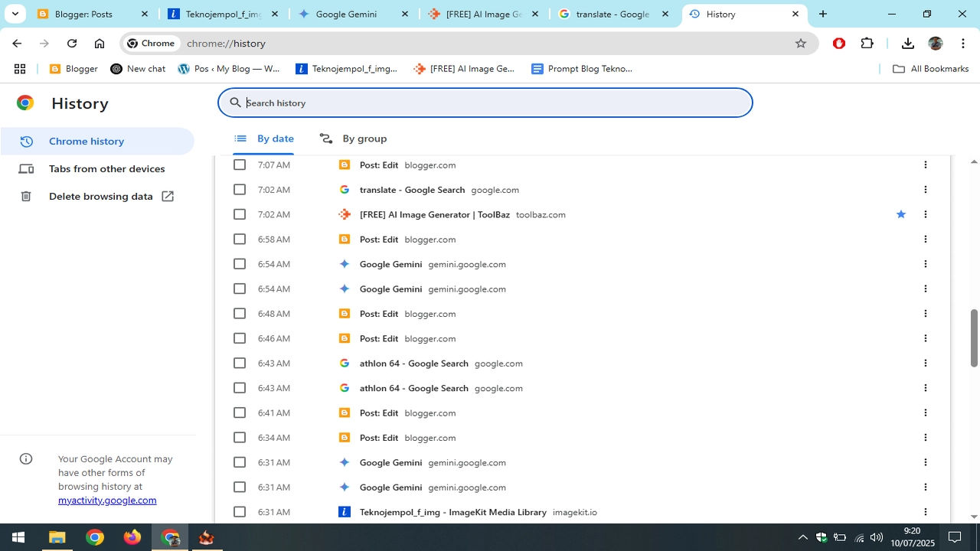Viewport: 980px width, 551px height.
Task: Open the red ad blocker extension icon
Action: [x=839, y=44]
